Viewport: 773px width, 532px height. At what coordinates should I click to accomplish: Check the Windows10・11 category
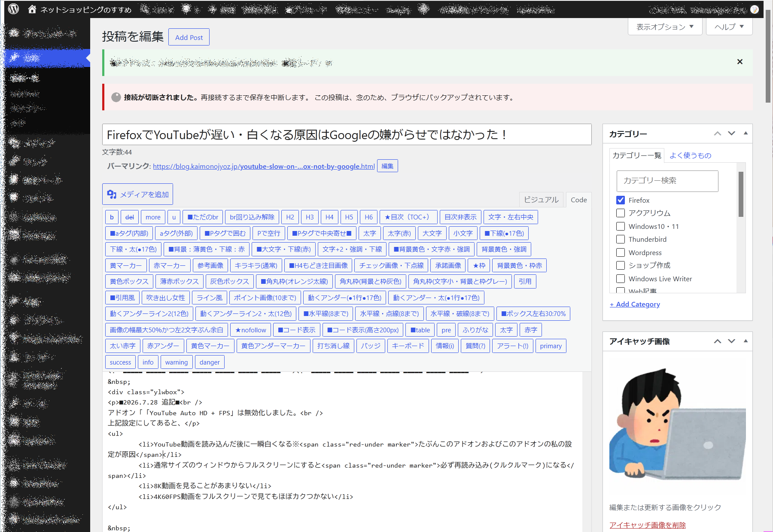tap(621, 226)
